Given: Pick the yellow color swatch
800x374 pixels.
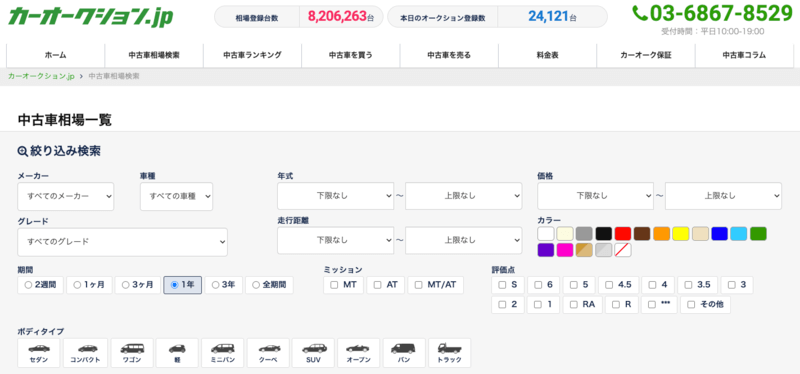Looking at the screenshot, I should coord(681,234).
